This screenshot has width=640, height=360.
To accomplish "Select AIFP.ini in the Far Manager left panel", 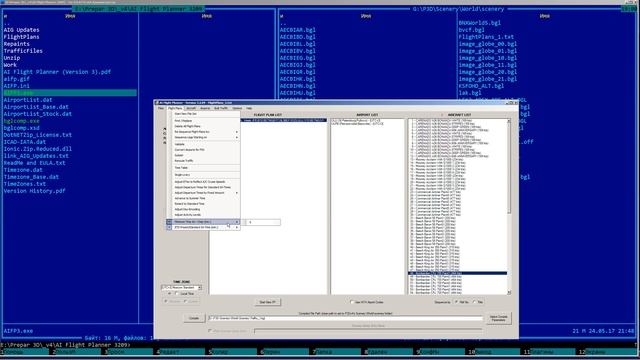I will (x=17, y=86).
